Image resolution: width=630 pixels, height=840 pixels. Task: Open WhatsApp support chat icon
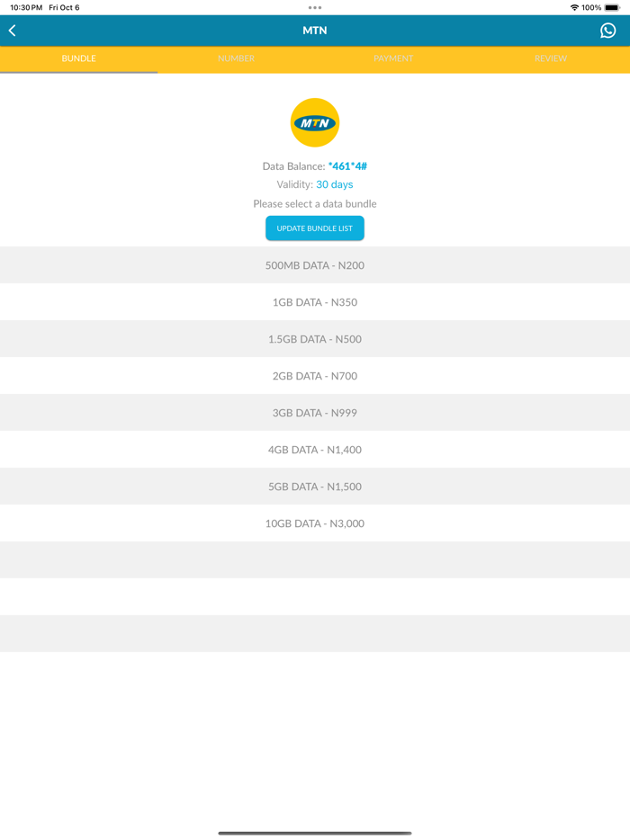pyautogui.click(x=608, y=30)
